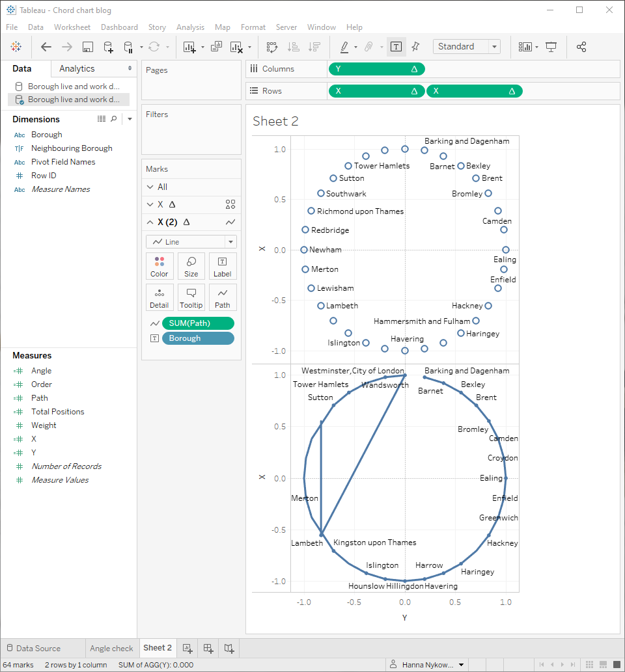Click the Sort ascending icon
This screenshot has height=672, width=625.
click(x=294, y=47)
